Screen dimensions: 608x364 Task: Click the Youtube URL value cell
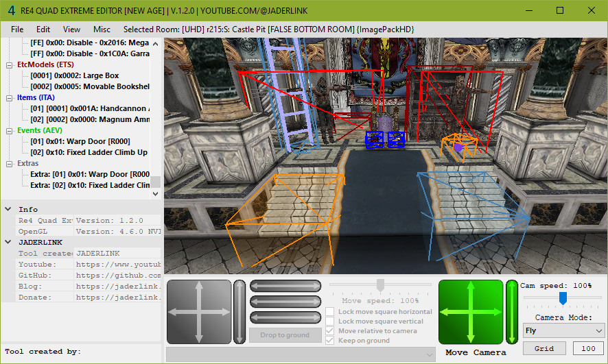[x=117, y=265]
